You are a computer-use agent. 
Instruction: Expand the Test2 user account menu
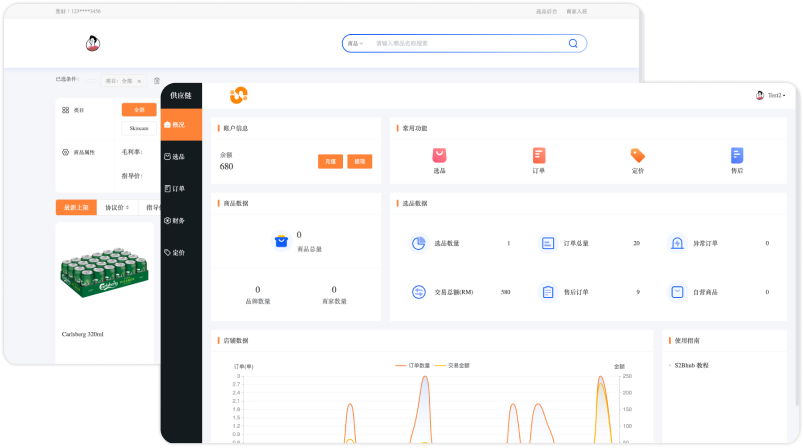tap(770, 95)
